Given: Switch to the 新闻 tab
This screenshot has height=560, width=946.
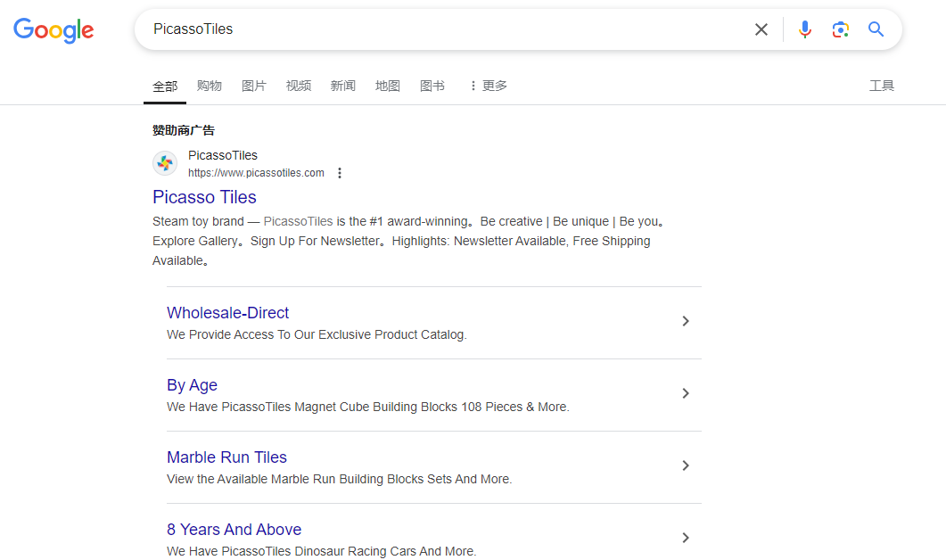Looking at the screenshot, I should pos(343,86).
